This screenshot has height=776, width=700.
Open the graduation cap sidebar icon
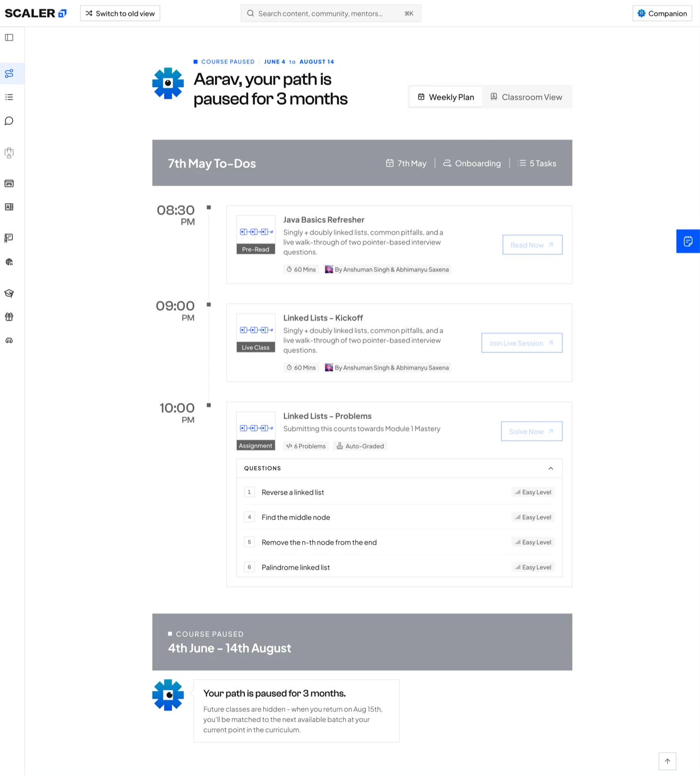click(9, 293)
